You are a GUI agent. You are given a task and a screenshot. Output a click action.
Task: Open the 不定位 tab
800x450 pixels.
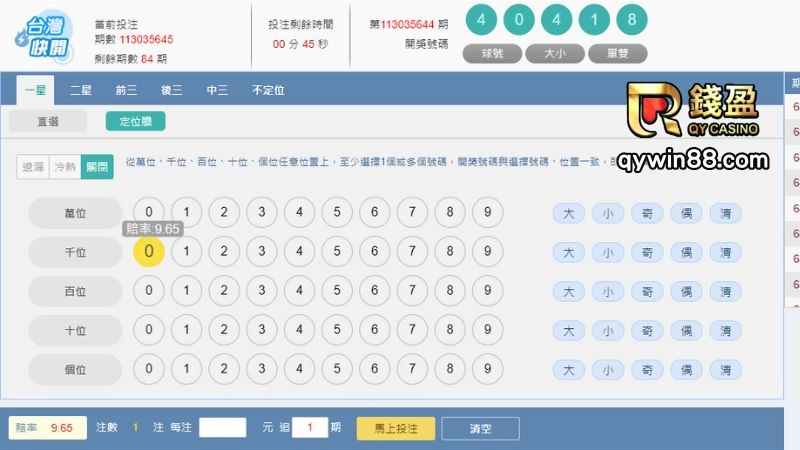point(268,90)
